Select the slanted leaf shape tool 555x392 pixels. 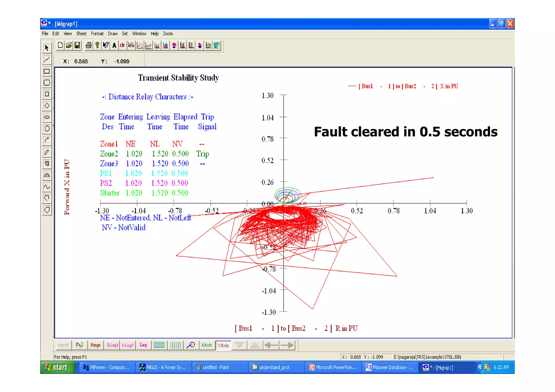tap(47, 152)
